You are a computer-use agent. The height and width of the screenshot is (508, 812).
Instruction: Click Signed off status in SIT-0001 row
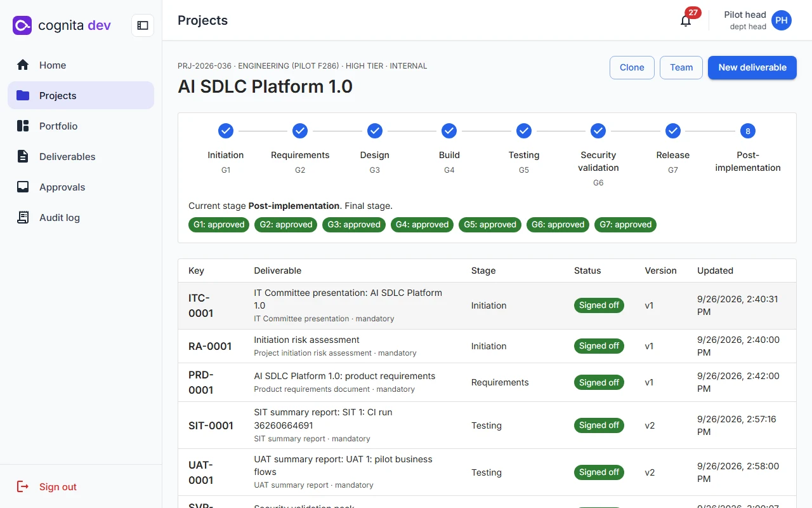pos(599,425)
